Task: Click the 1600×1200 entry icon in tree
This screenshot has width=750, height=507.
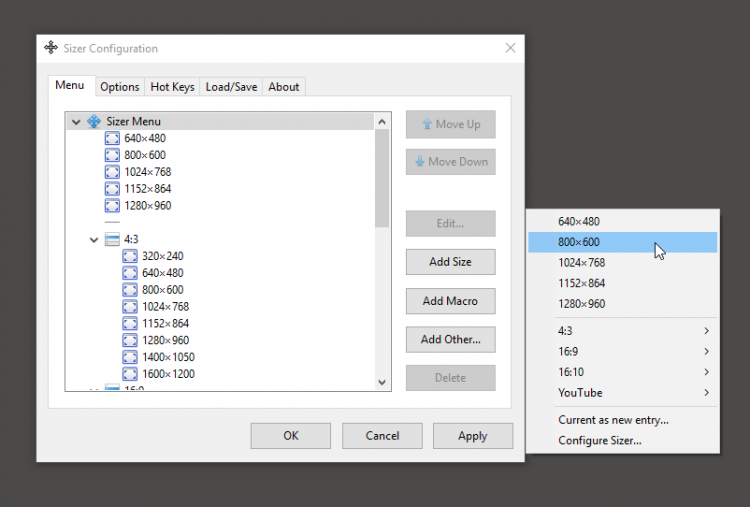Action: [130, 374]
